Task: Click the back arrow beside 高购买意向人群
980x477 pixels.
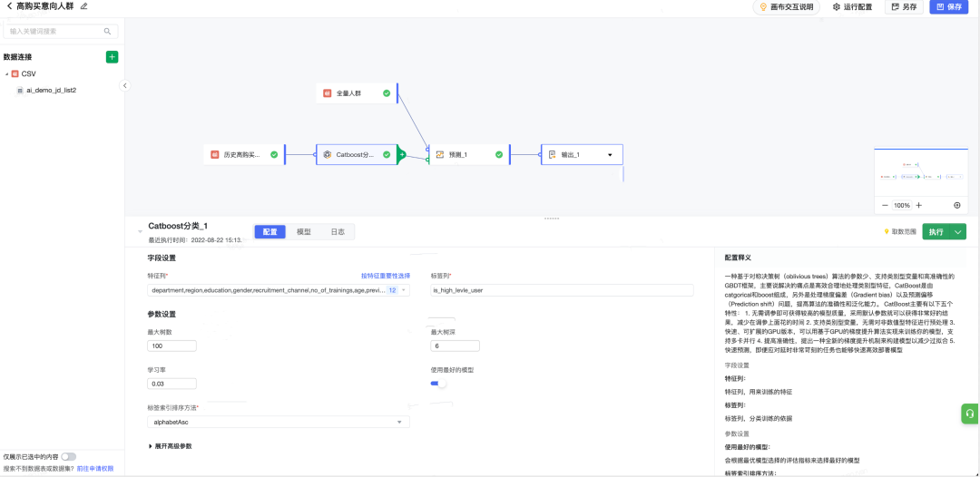Action: click(x=9, y=5)
